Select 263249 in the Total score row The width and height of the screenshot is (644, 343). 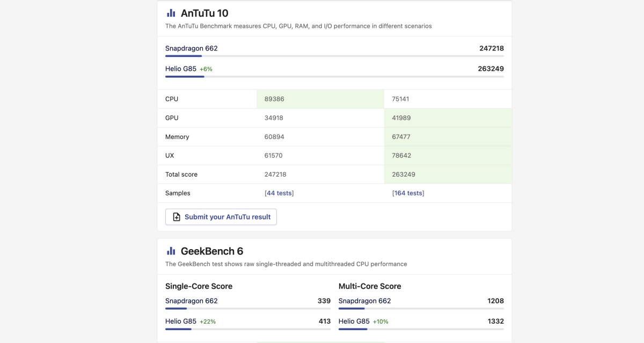coord(404,174)
